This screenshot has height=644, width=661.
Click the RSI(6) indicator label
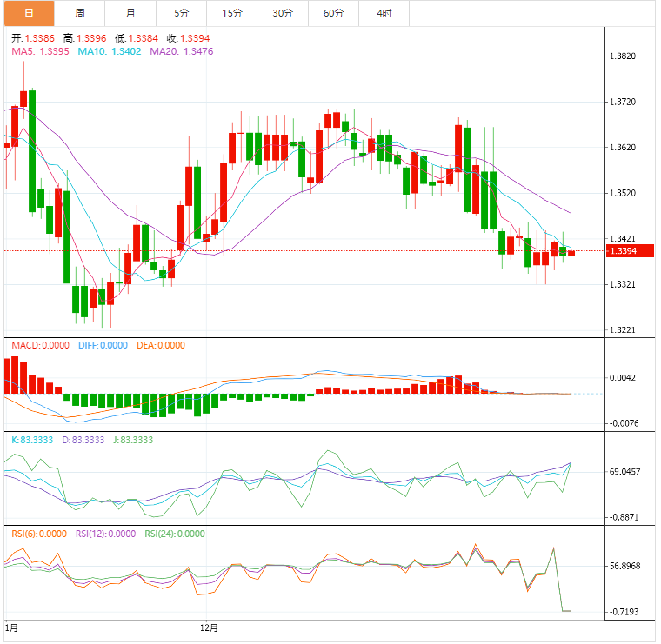39,534
